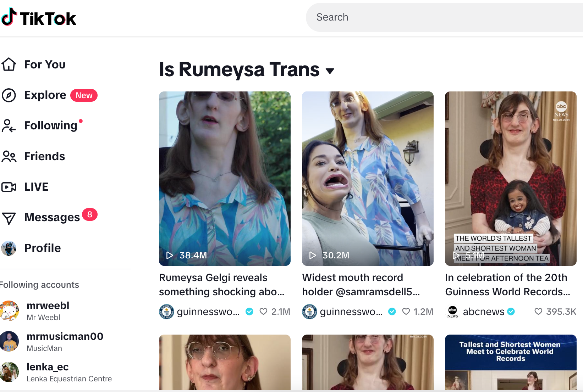
Task: Click the TikTok logo icon
Action: click(x=10, y=17)
